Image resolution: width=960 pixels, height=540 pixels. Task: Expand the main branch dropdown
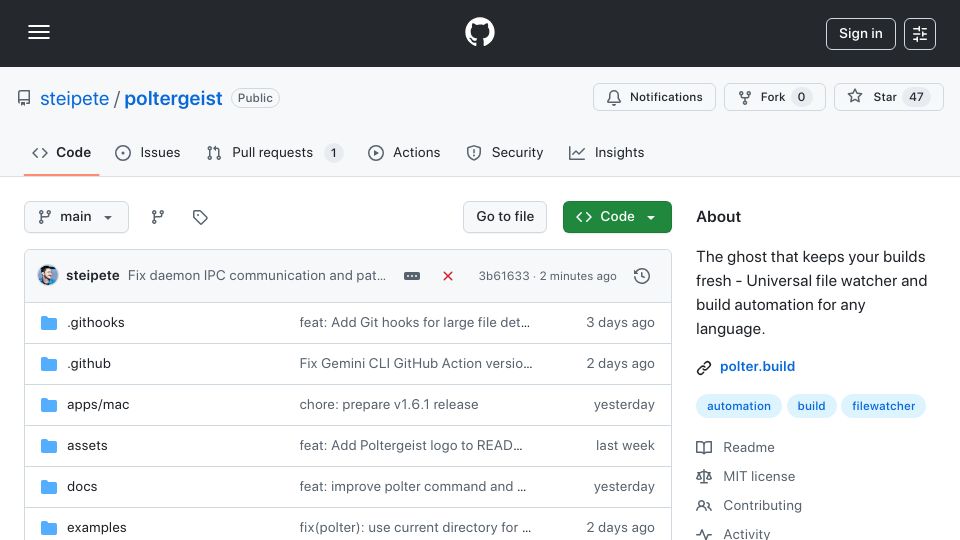(x=77, y=217)
